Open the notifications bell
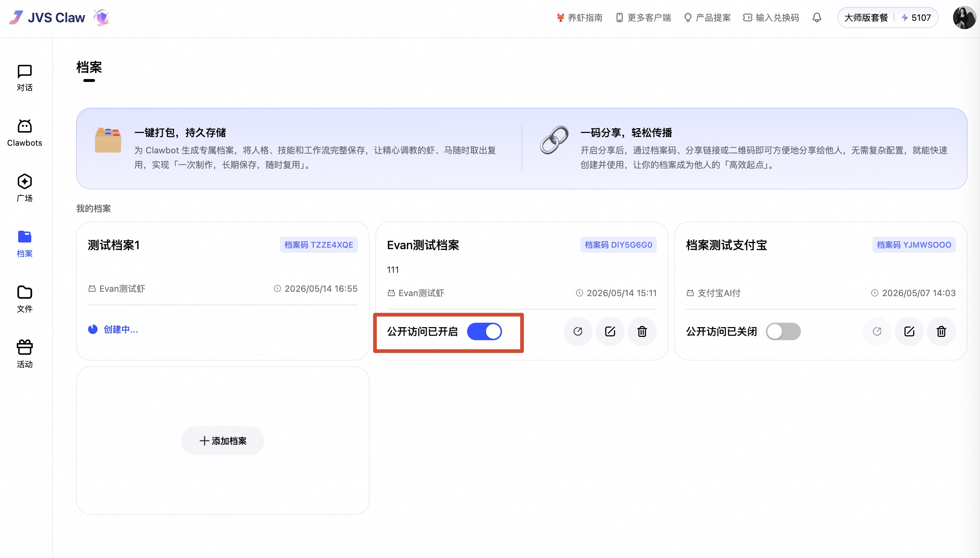980x558 pixels. tap(817, 17)
